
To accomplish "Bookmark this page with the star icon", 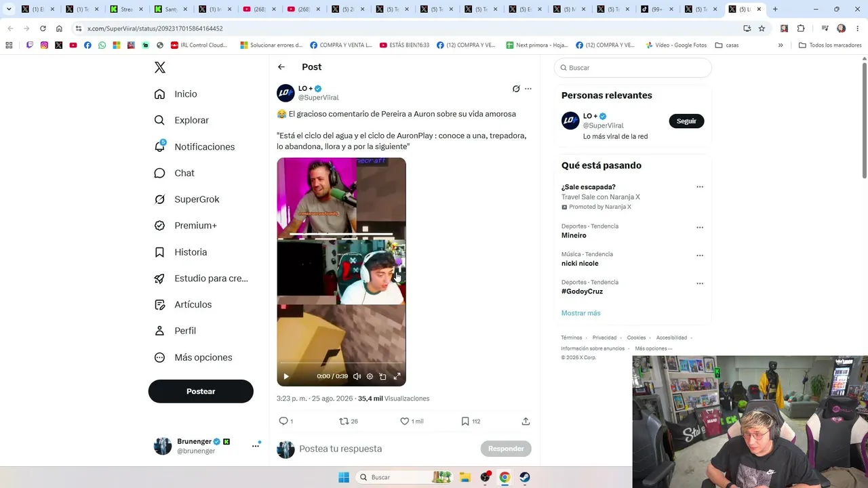I will [x=762, y=28].
